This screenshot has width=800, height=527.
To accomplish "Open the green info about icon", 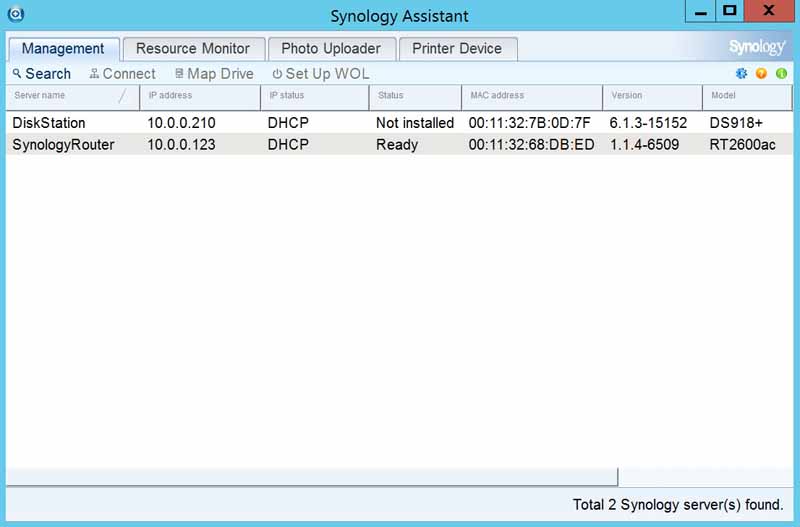I will click(x=781, y=74).
